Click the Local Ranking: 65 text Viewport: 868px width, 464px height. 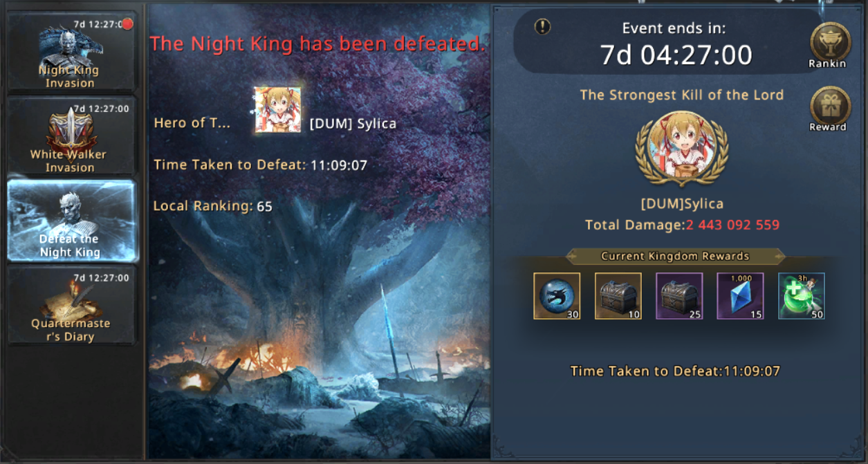pos(213,206)
